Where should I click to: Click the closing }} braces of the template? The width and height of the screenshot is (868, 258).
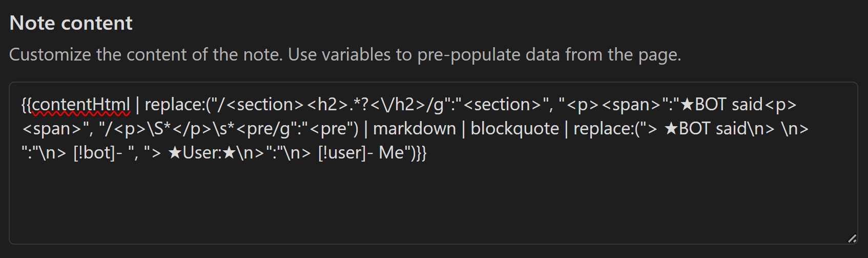click(421, 153)
